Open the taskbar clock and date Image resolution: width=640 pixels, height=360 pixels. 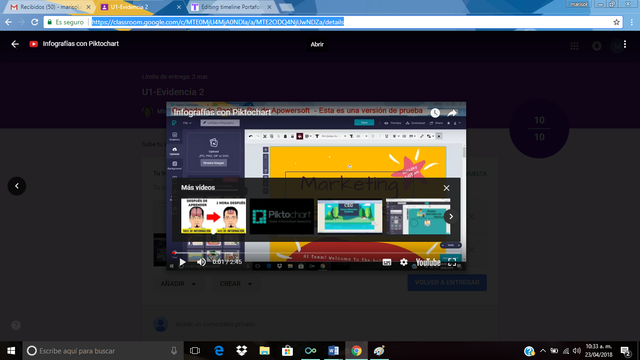click(x=599, y=351)
